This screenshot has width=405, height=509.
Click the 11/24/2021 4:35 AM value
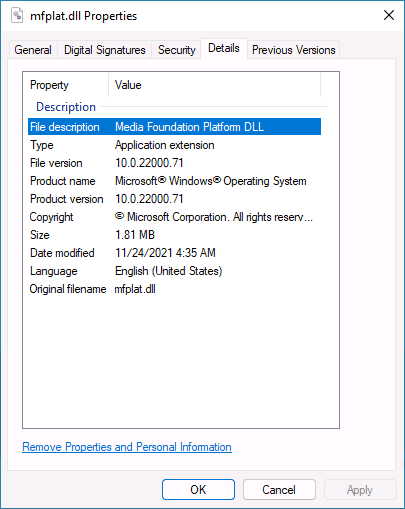[165, 253]
